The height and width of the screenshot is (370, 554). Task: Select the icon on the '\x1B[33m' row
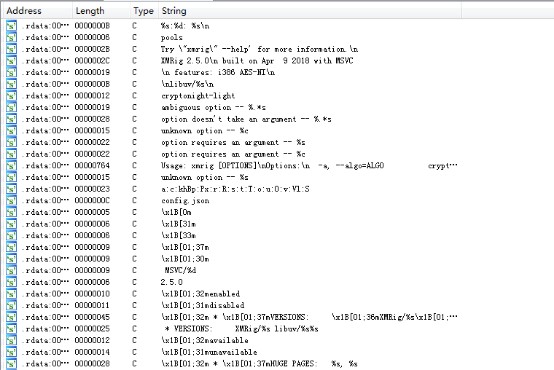click(11, 236)
